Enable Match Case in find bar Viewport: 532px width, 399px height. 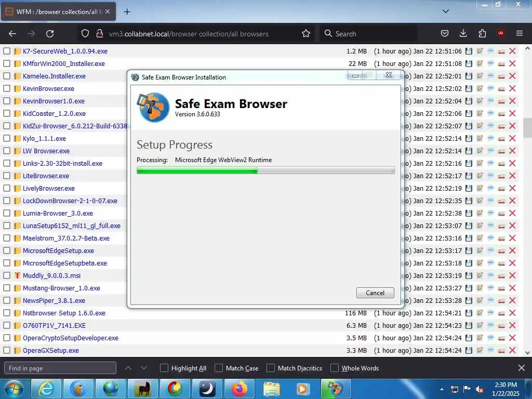tap(219, 368)
